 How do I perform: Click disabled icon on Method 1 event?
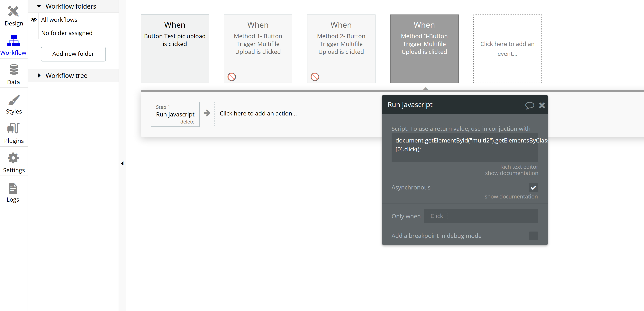(231, 77)
